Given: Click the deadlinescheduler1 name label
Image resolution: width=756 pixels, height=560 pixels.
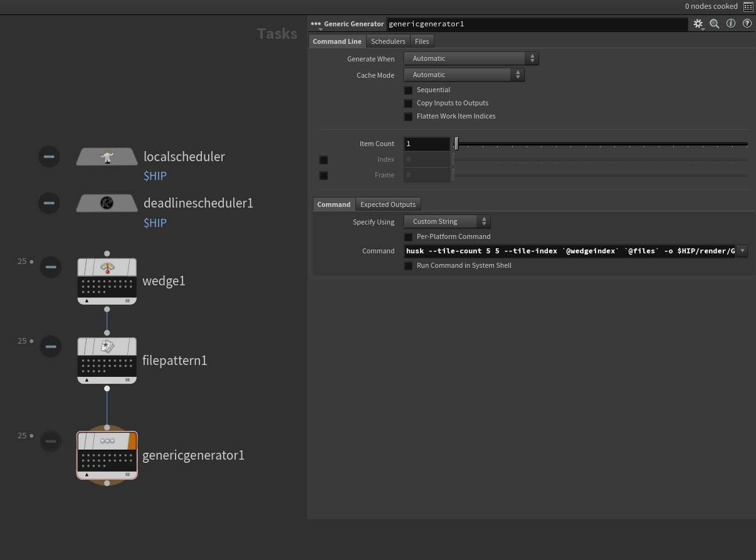Looking at the screenshot, I should [x=198, y=203].
